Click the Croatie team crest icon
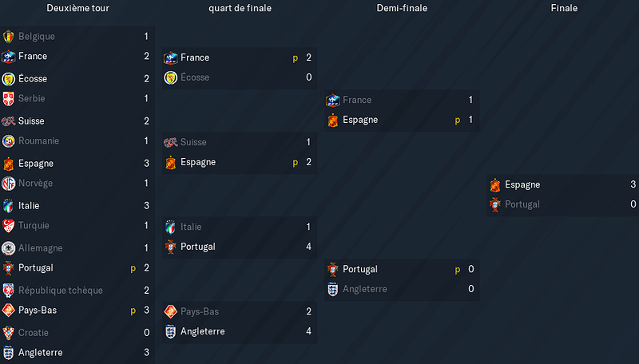The width and height of the screenshot is (639, 364). (8, 333)
